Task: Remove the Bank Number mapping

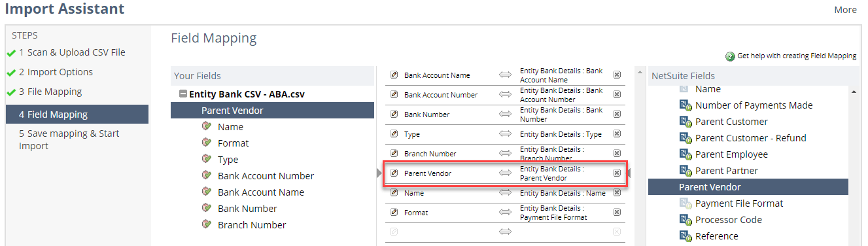Action: pyautogui.click(x=617, y=114)
